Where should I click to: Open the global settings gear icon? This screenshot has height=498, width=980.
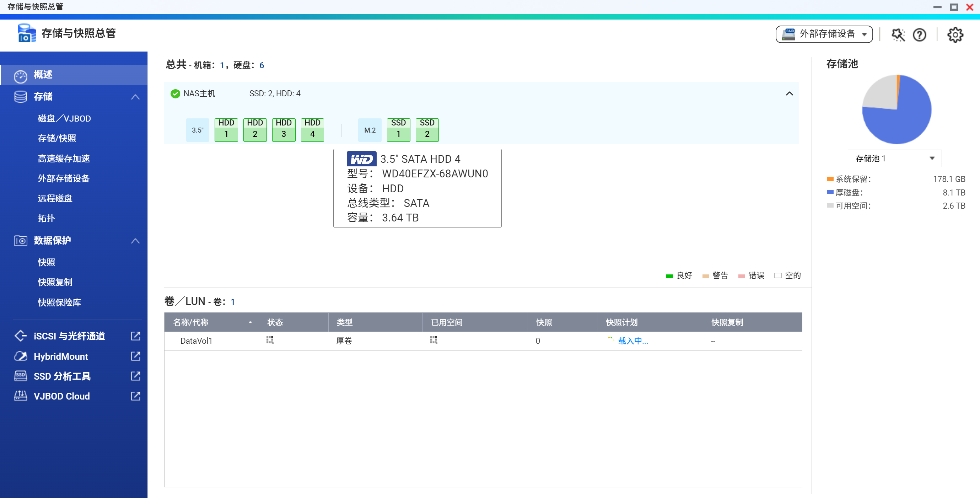point(954,34)
